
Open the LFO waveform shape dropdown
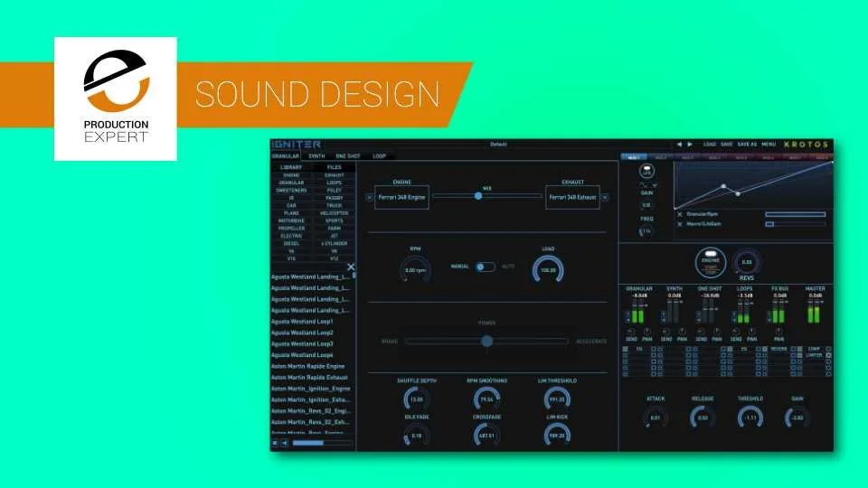[x=647, y=185]
